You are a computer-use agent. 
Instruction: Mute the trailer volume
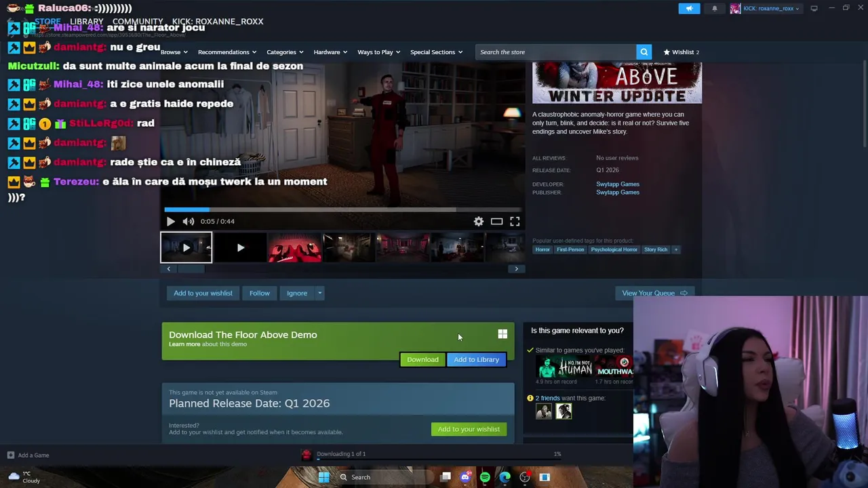point(188,221)
